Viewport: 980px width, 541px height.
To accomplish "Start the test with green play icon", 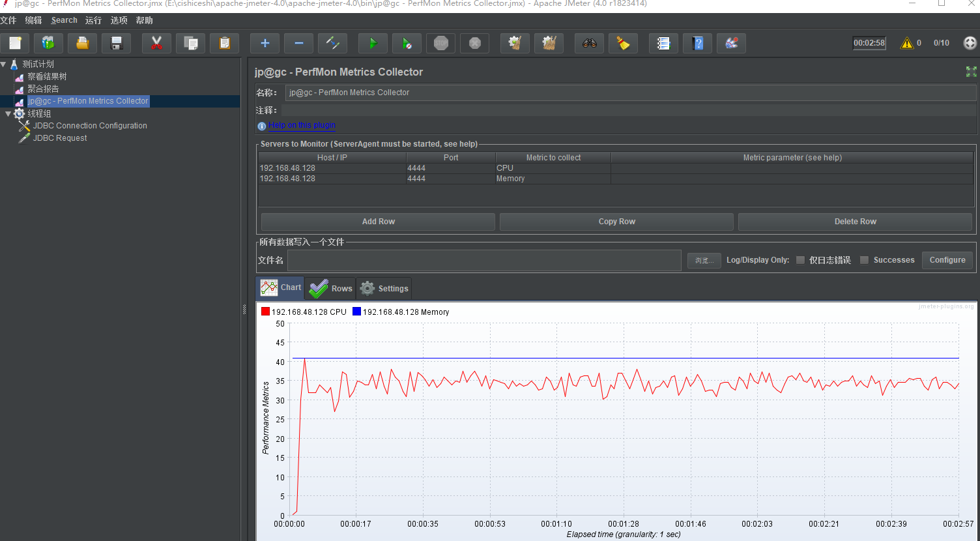I will click(373, 43).
